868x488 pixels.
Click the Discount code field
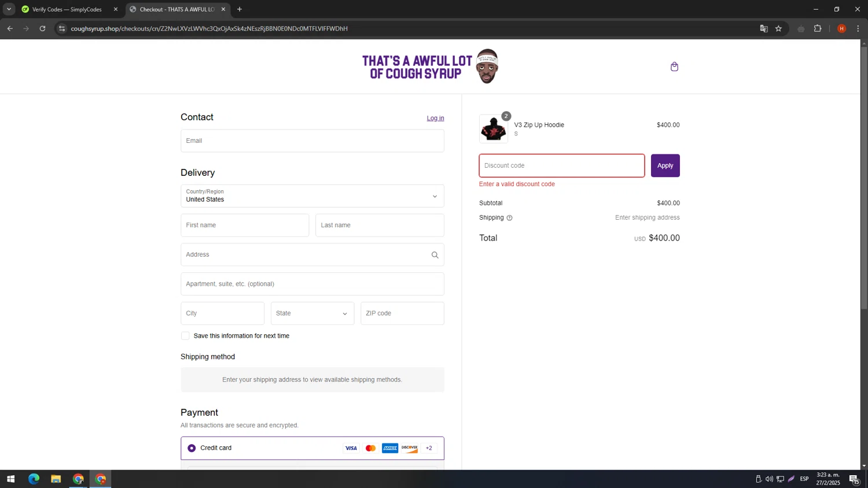coord(561,165)
